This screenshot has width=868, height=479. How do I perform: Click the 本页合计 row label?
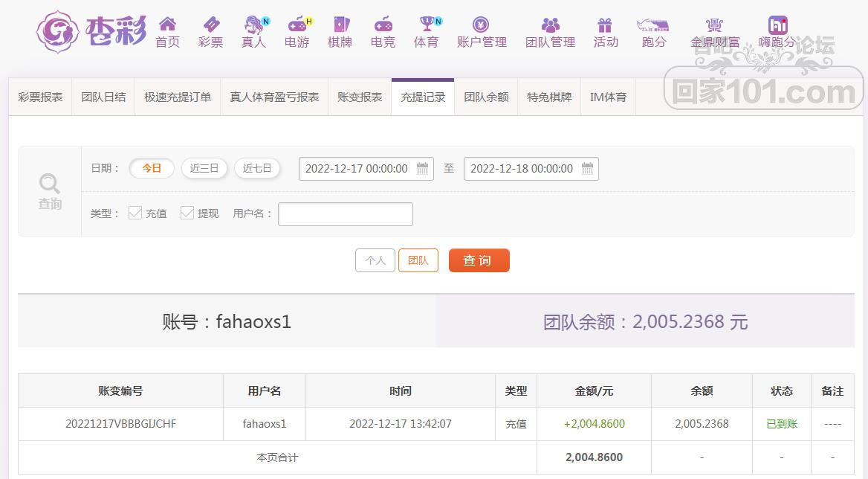[x=277, y=457]
